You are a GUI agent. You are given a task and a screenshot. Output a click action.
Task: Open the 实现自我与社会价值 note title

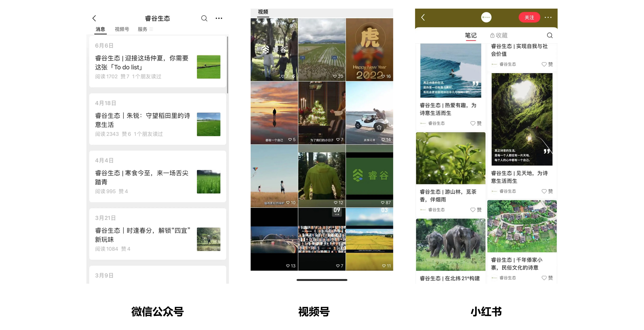pos(519,50)
